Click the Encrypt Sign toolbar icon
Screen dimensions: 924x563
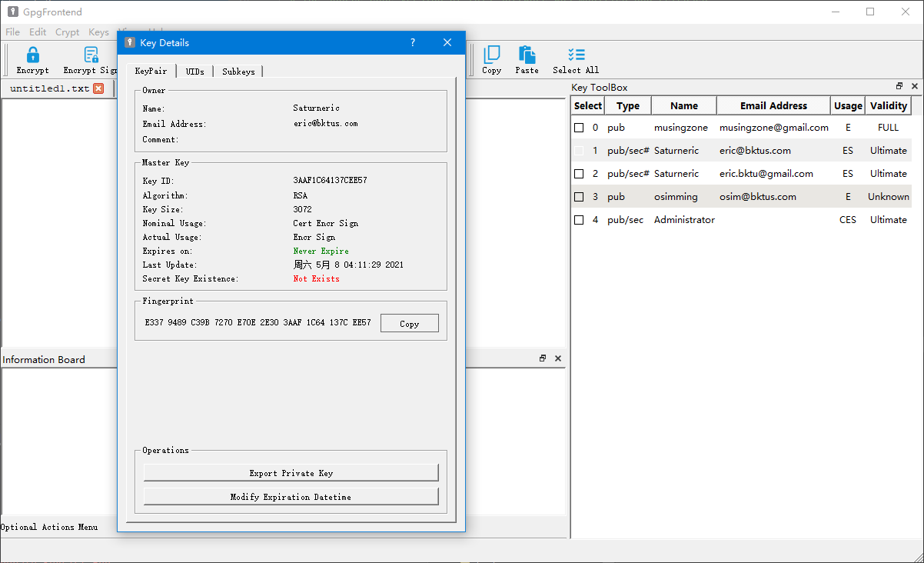point(90,60)
